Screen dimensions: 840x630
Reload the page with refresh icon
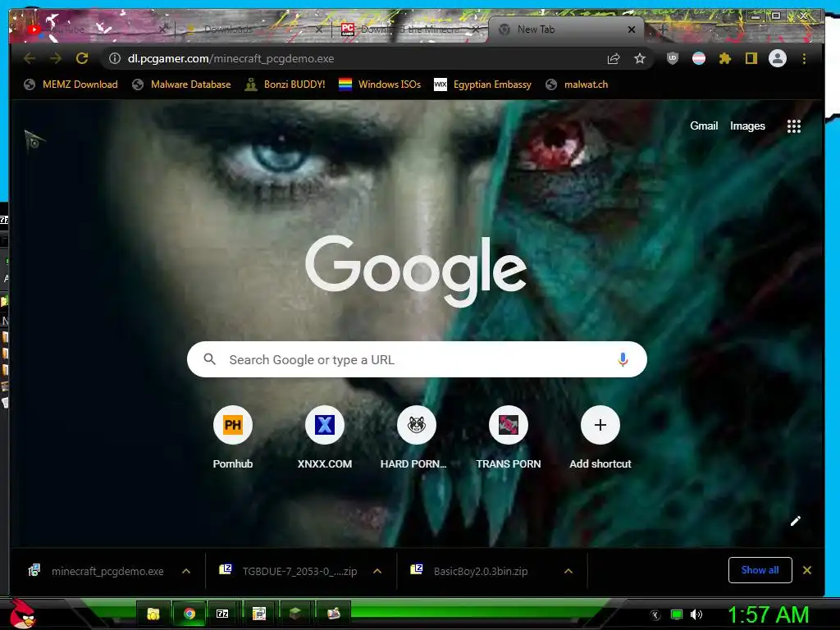pyautogui.click(x=82, y=58)
